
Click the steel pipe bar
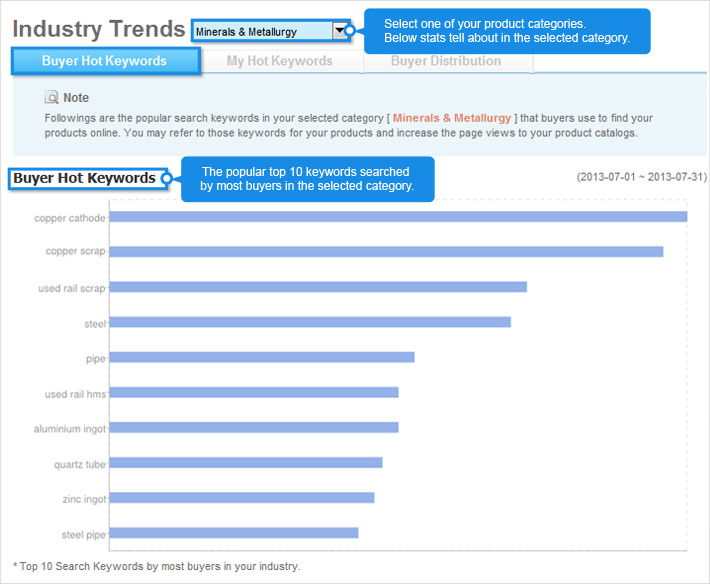(234, 532)
